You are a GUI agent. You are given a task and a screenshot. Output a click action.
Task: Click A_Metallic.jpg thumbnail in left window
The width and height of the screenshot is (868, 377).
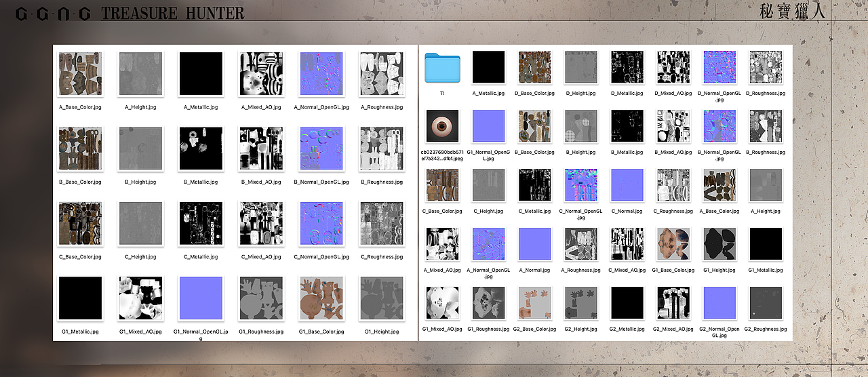pos(200,73)
